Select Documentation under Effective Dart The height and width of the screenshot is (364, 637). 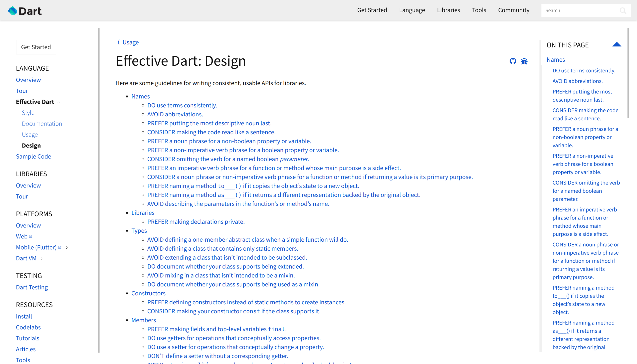coord(42,124)
